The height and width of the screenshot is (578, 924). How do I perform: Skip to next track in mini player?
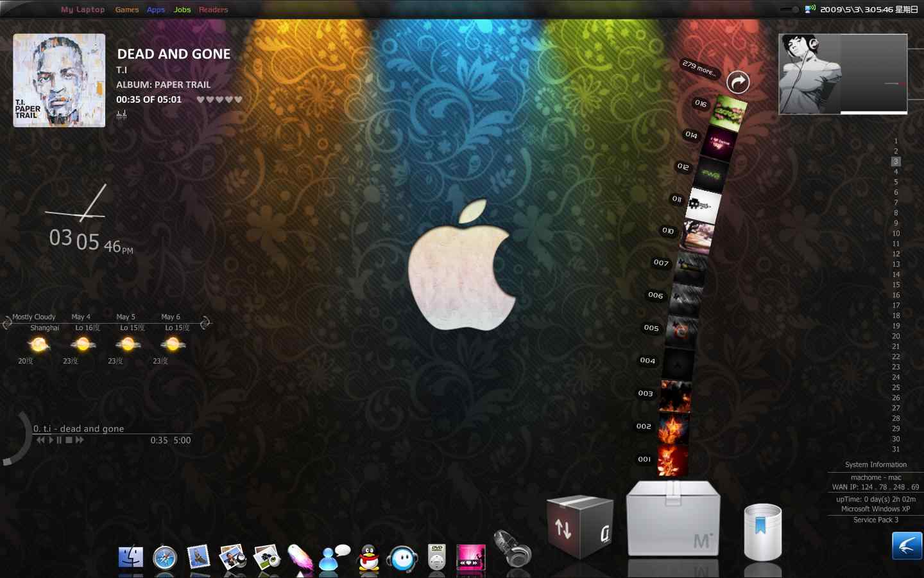click(x=80, y=440)
